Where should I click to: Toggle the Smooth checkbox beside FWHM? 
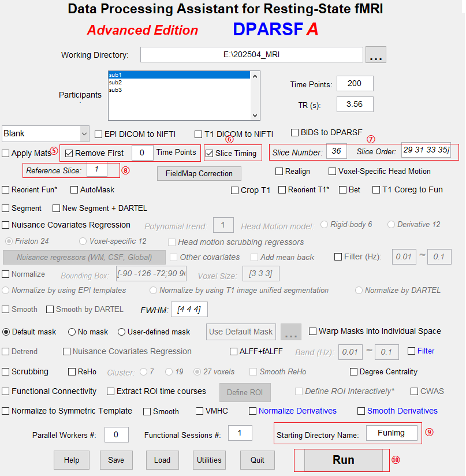point(5,310)
